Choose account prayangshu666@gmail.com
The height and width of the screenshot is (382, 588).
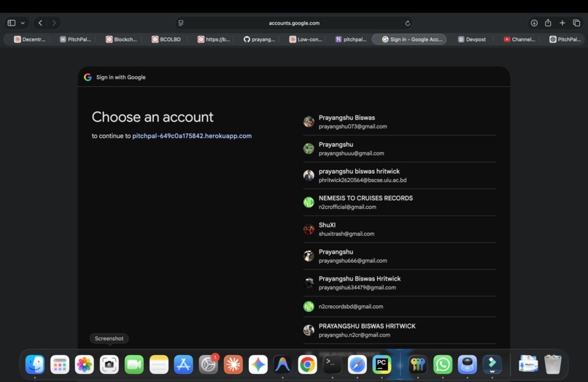[x=399, y=256]
